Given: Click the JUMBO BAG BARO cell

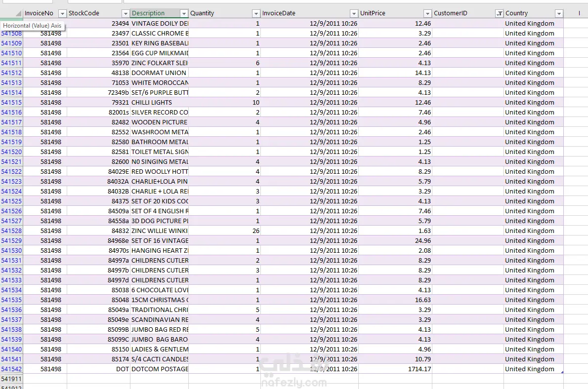Looking at the screenshot, I should tap(160, 340).
